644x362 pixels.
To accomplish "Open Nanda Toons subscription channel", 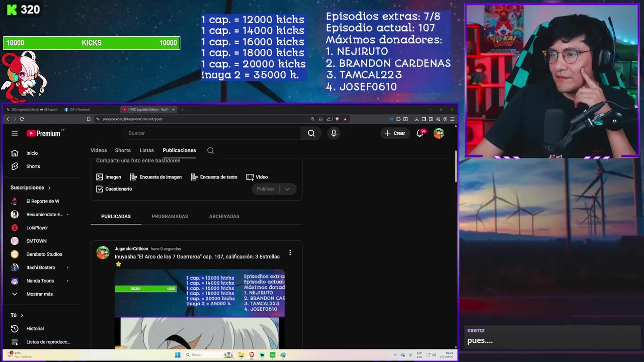I will [41, 281].
